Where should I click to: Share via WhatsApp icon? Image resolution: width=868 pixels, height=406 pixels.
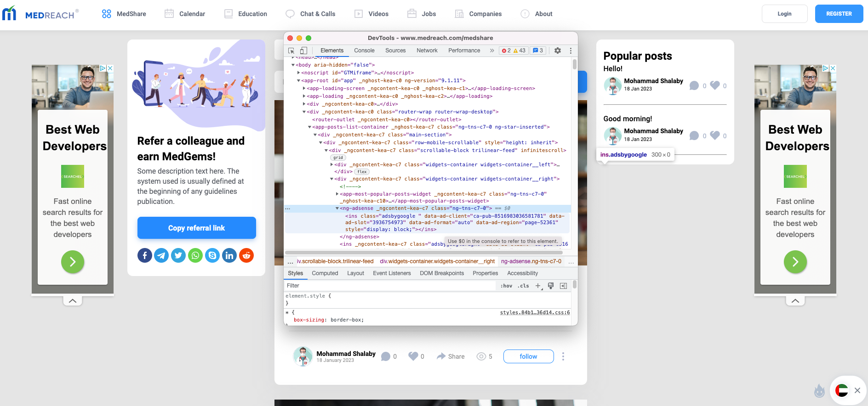pos(195,255)
